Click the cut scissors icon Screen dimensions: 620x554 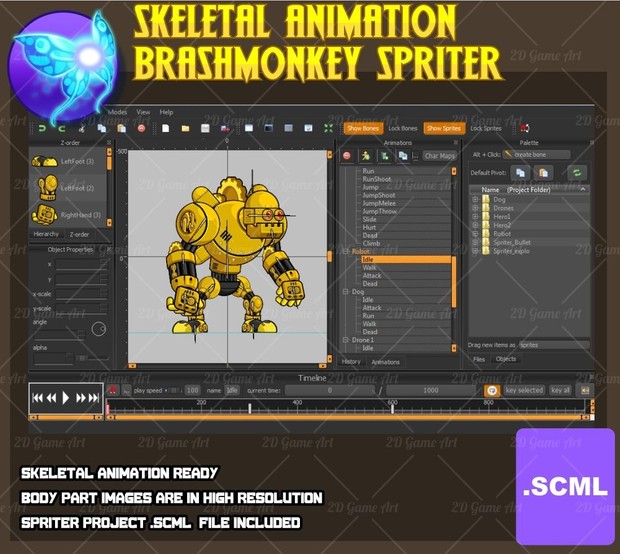[x=82, y=129]
